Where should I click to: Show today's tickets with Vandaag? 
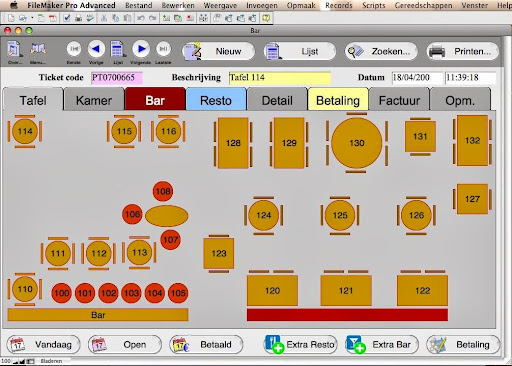tap(43, 344)
